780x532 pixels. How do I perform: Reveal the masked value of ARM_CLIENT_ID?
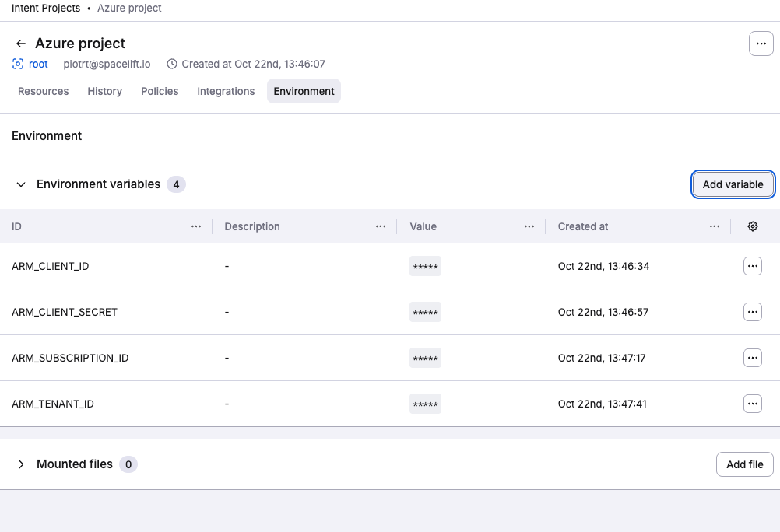(425, 265)
